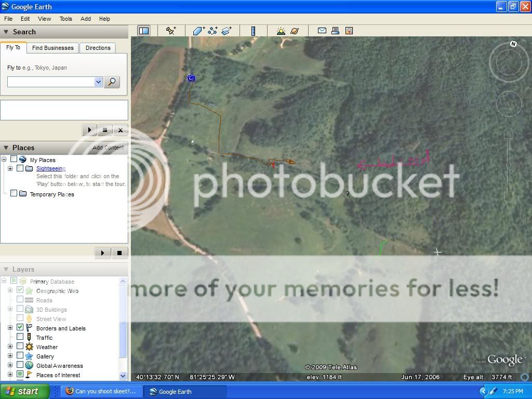The image size is (532, 399).
Task: Print the current map view
Action: (x=335, y=31)
